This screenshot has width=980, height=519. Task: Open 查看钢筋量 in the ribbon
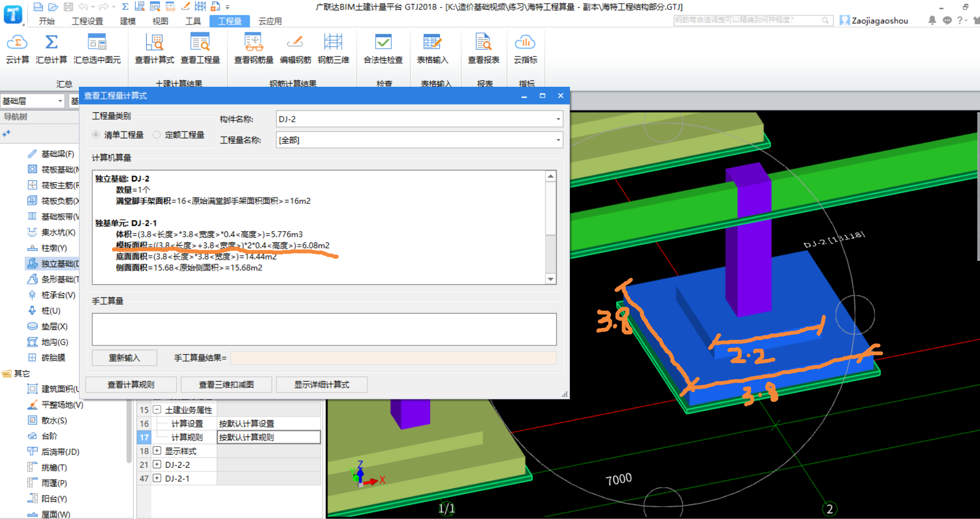(x=254, y=49)
